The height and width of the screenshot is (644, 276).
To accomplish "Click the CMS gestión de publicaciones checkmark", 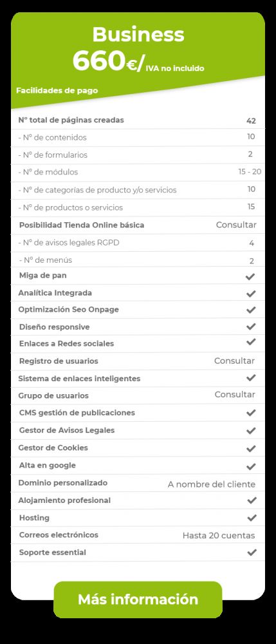I will (x=251, y=413).
